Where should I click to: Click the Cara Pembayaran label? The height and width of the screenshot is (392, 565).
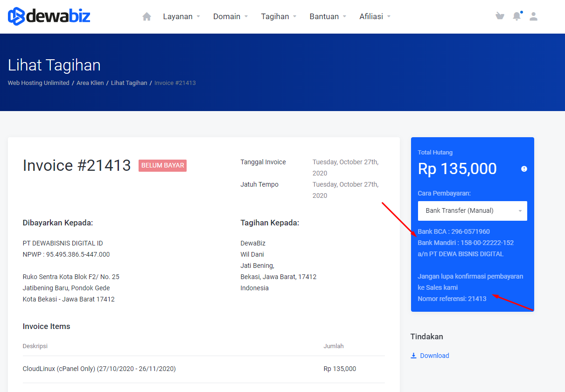(444, 193)
